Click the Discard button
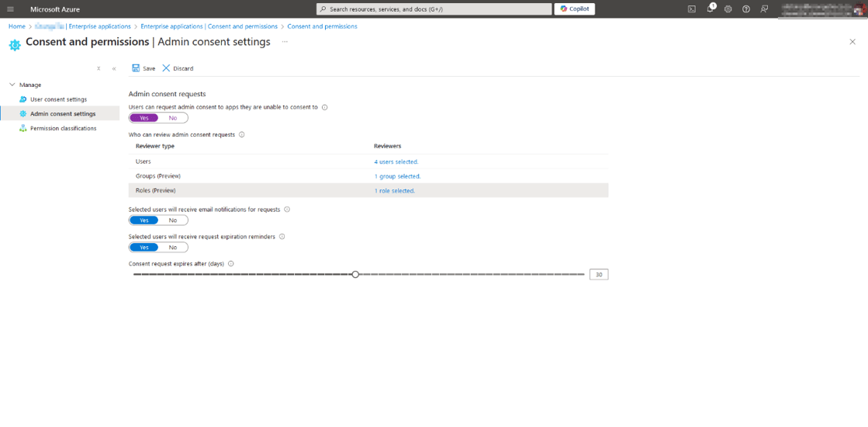Screen dimensions: 868x427 click(178, 68)
